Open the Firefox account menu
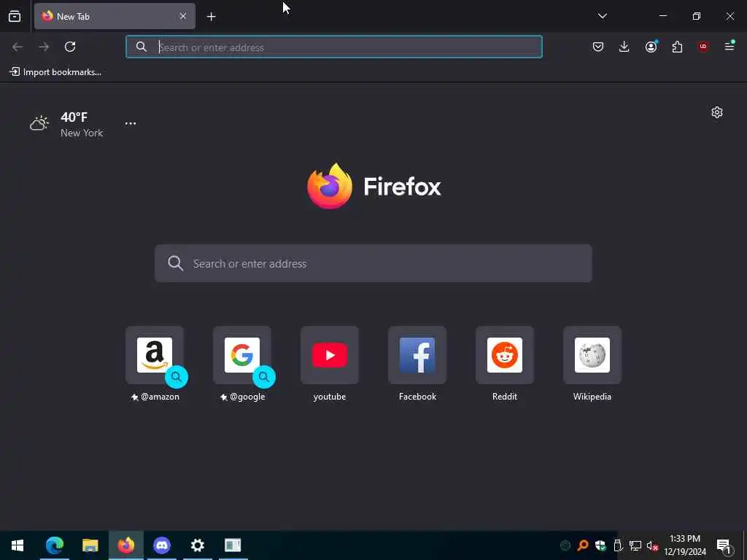 pos(651,47)
